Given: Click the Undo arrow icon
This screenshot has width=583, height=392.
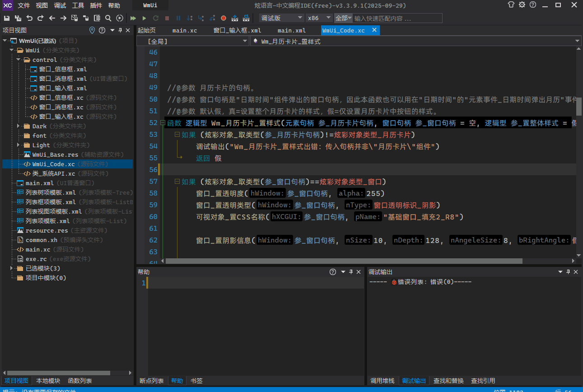Looking at the screenshot, I should pos(29,19).
